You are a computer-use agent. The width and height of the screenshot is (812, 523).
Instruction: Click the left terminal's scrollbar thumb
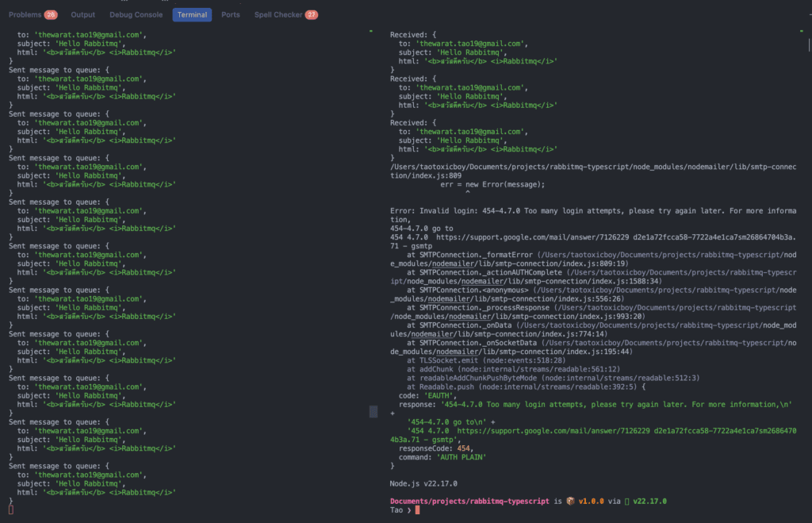click(x=373, y=412)
